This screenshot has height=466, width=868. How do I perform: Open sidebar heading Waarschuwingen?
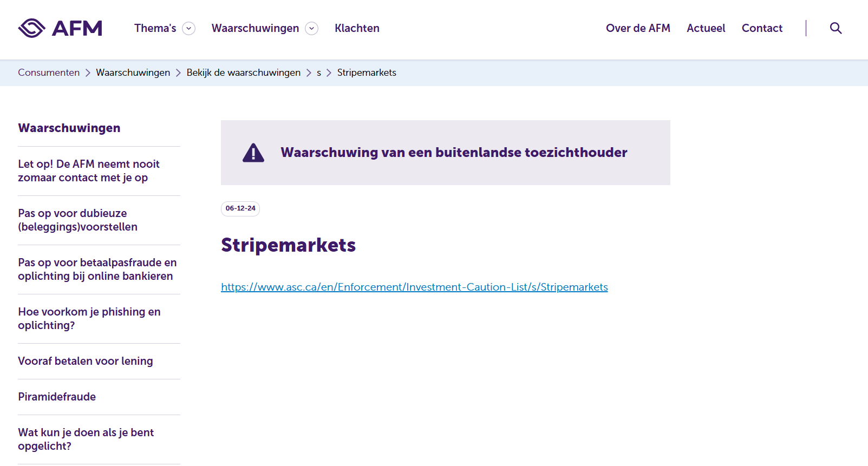[x=69, y=128]
